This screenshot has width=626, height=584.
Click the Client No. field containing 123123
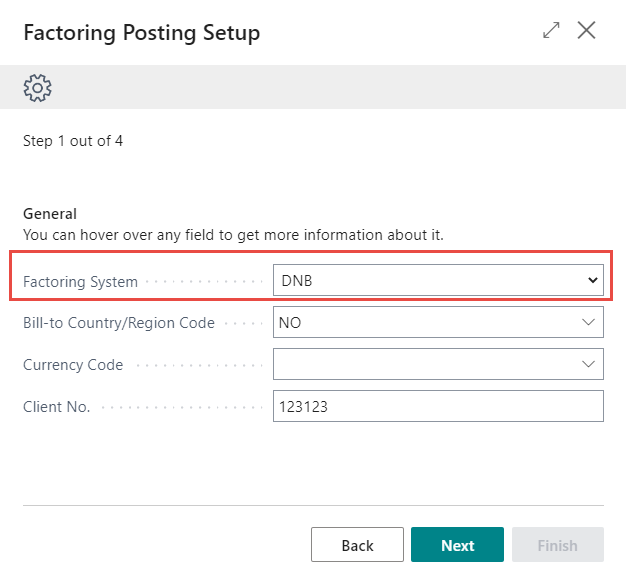coord(438,406)
